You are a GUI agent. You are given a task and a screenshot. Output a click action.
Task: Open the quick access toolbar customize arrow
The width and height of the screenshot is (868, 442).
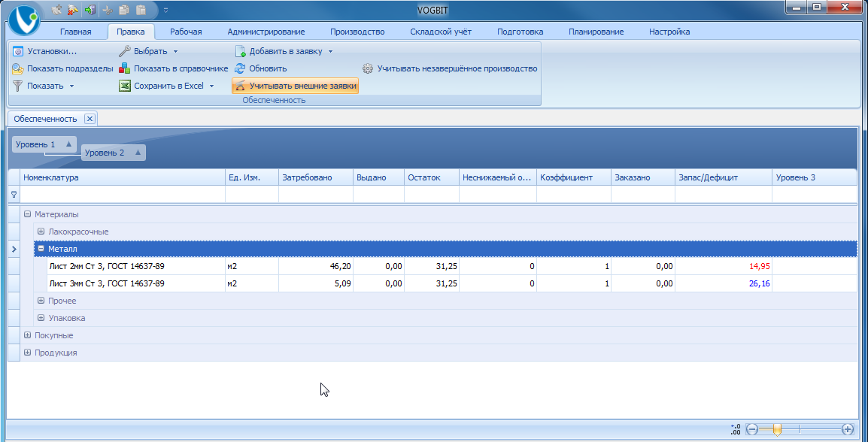165,10
